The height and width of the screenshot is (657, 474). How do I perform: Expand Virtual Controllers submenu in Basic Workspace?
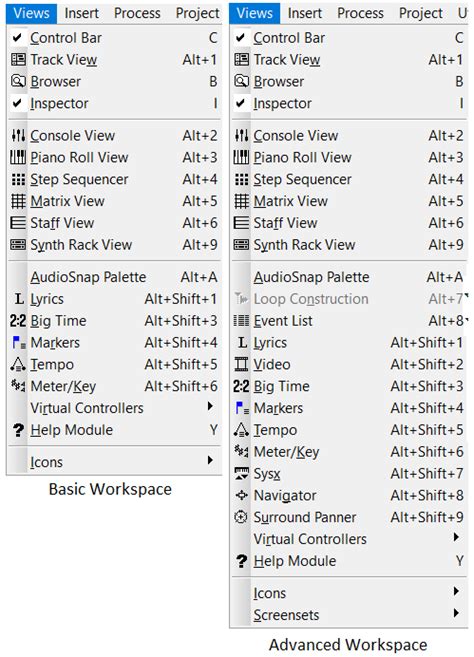pyautogui.click(x=114, y=408)
